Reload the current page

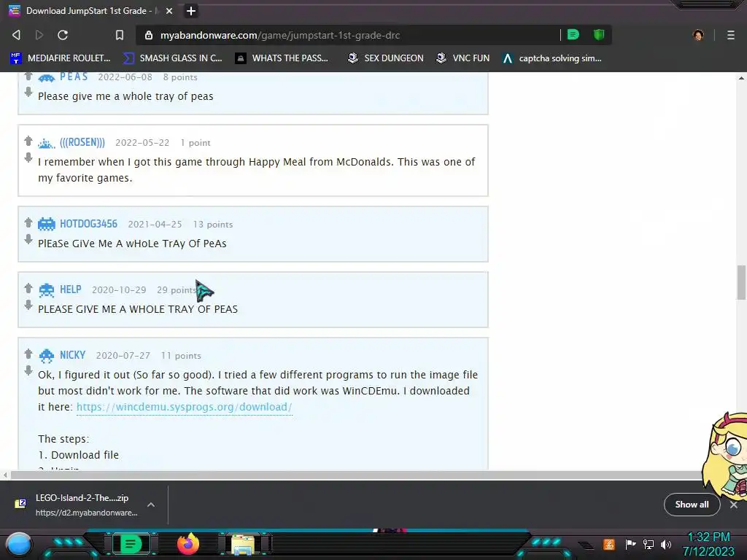63,35
